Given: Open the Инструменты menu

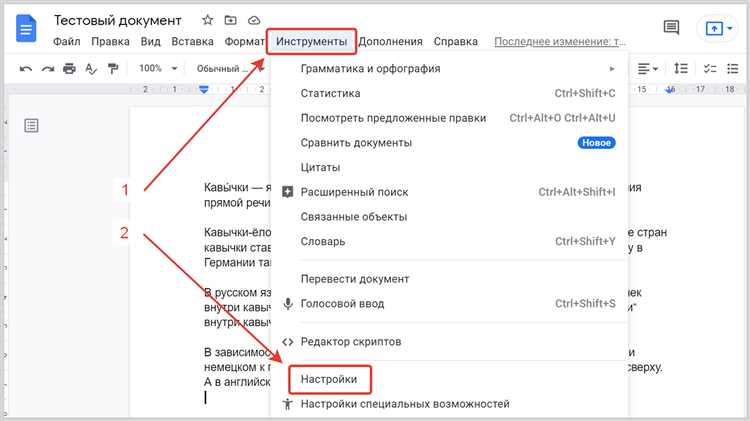Looking at the screenshot, I should click(311, 42).
